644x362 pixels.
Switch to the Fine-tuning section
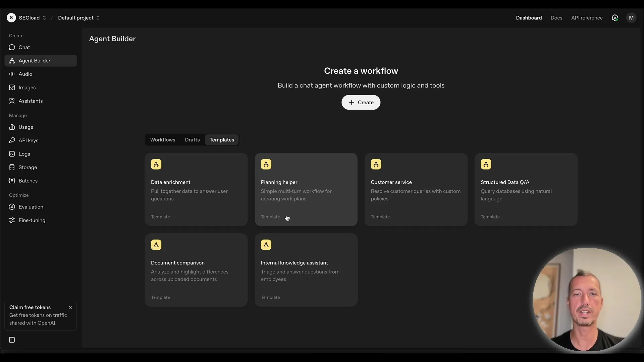pos(32,220)
